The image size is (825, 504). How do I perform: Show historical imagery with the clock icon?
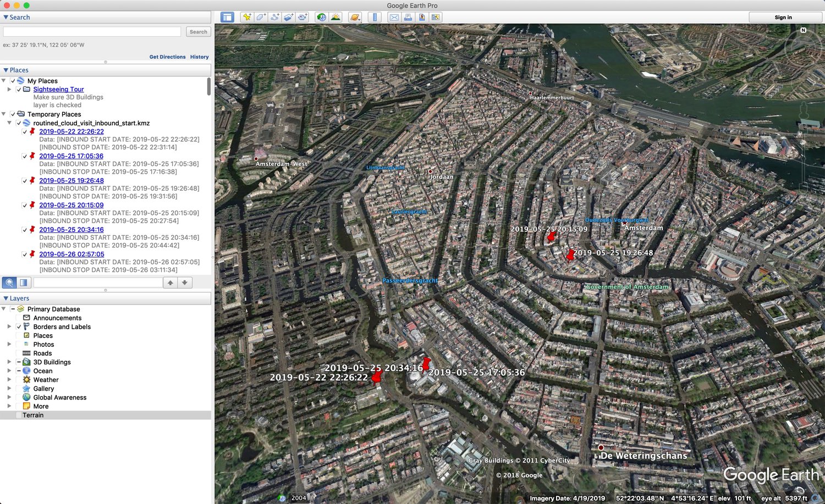pyautogui.click(x=321, y=17)
